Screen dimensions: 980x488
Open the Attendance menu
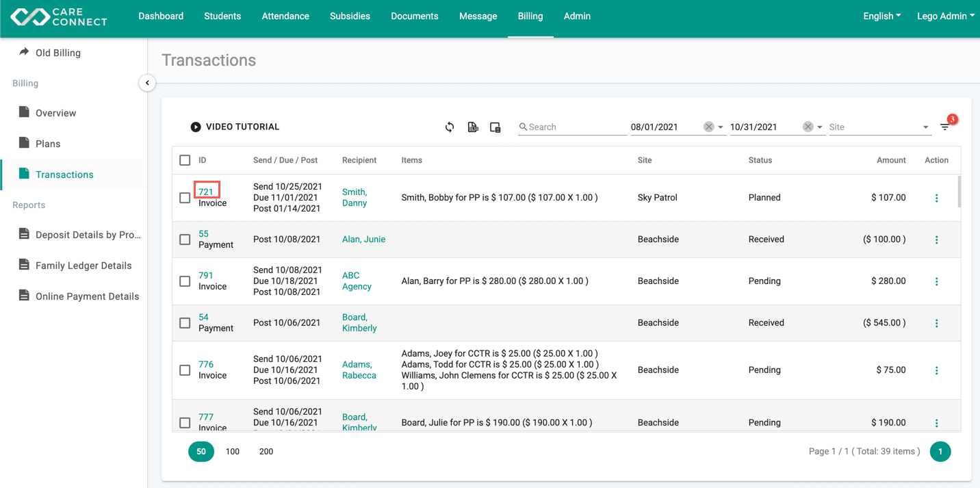(285, 16)
